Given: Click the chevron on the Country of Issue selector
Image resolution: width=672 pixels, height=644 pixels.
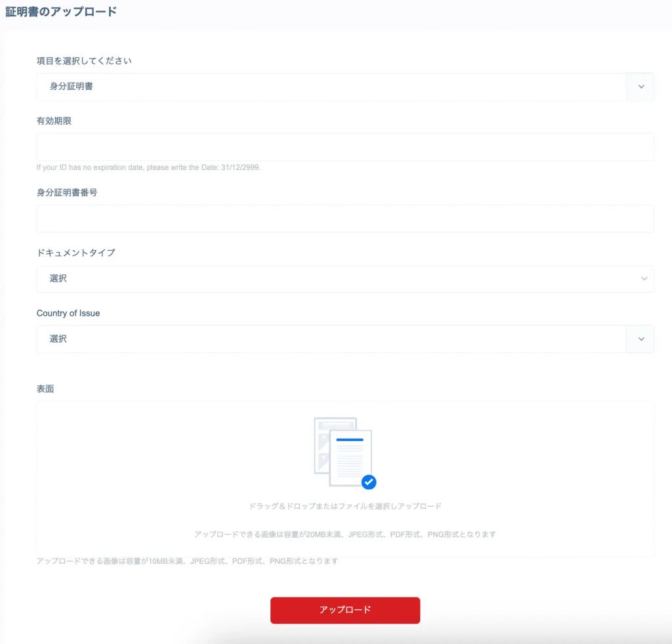Looking at the screenshot, I should pos(640,339).
